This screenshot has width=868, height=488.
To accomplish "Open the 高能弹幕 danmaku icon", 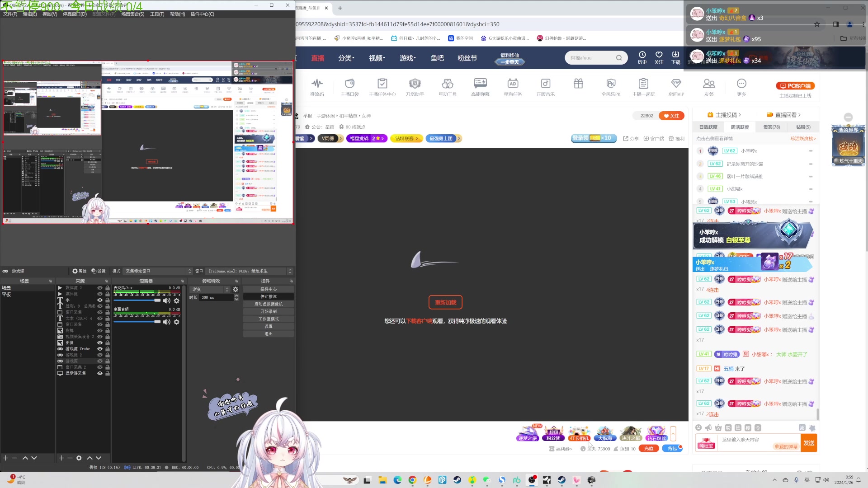I will coord(480,84).
